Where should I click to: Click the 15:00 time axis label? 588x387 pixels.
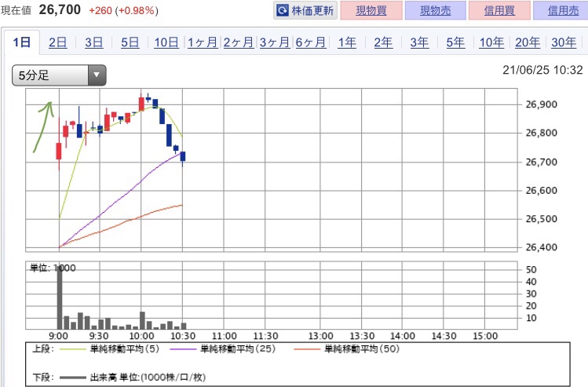[x=485, y=336]
